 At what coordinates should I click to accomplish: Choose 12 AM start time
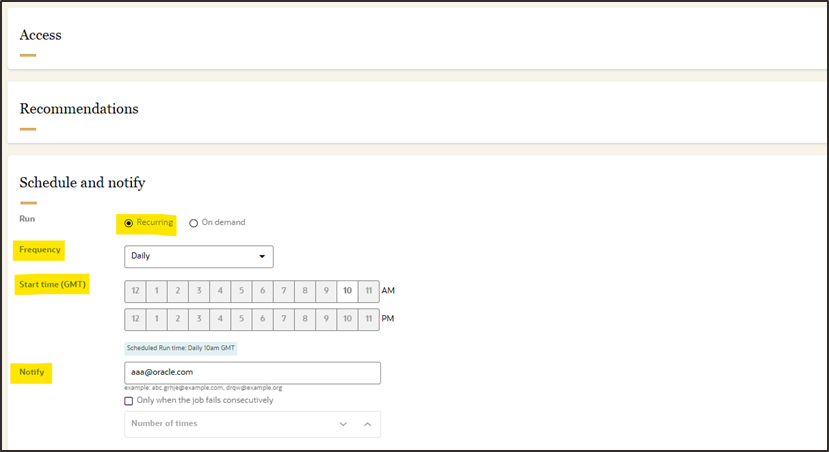coord(135,291)
